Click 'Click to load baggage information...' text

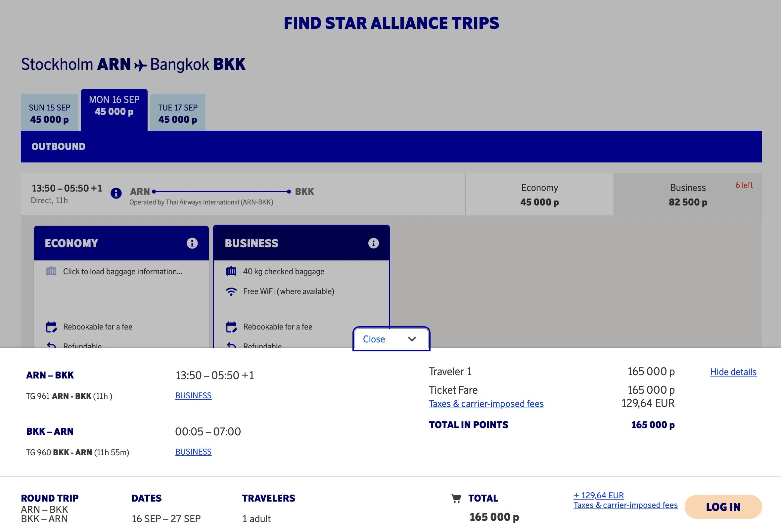click(x=123, y=272)
